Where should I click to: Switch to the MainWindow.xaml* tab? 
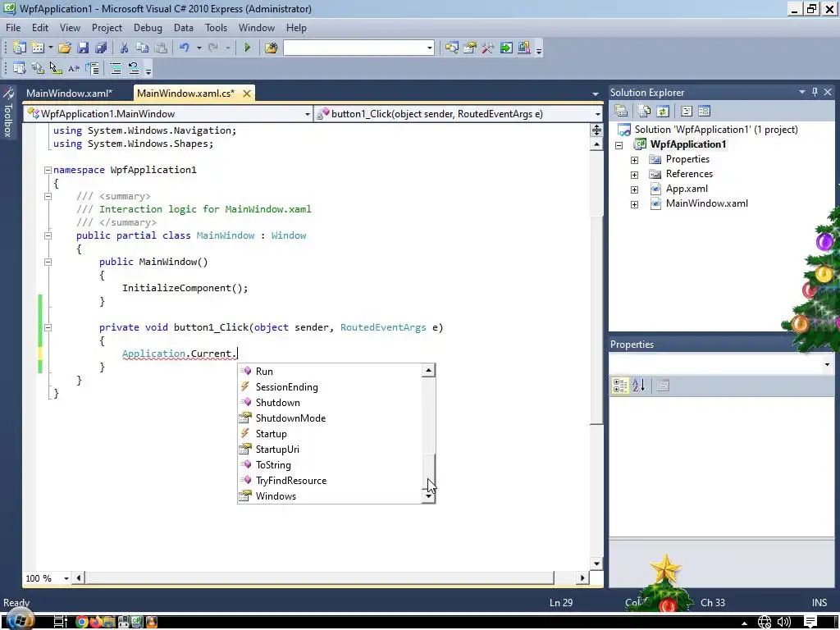[70, 94]
